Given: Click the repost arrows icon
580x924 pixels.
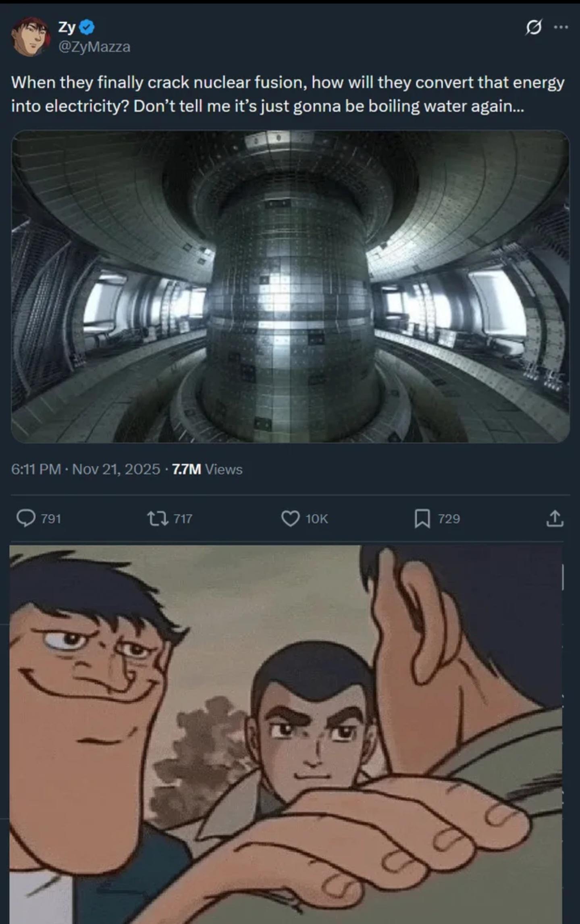Looking at the screenshot, I should point(158,519).
